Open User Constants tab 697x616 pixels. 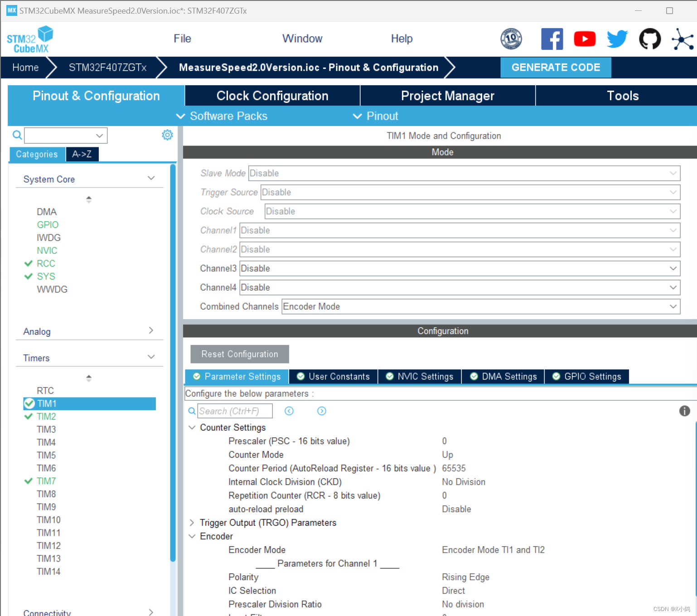[x=334, y=376]
